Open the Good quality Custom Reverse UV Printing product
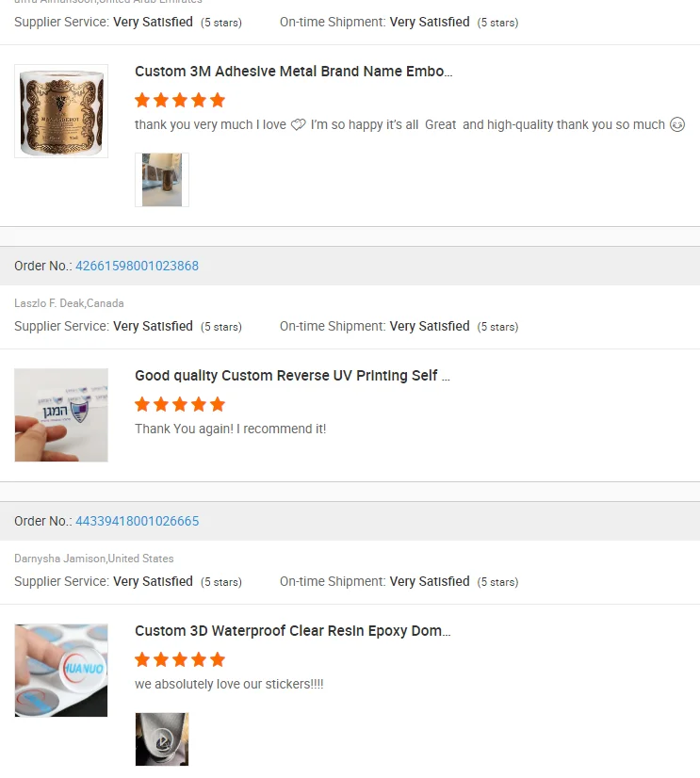700x778 pixels. [x=292, y=376]
